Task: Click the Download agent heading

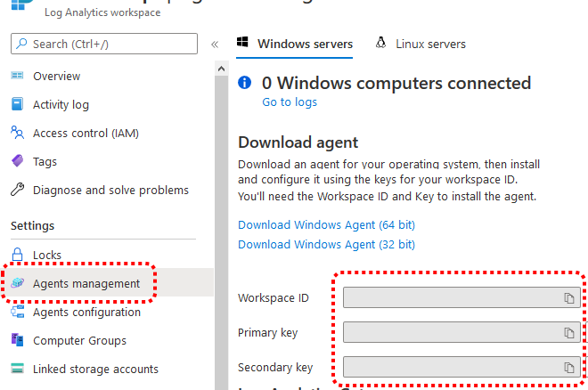Action: coord(298,142)
